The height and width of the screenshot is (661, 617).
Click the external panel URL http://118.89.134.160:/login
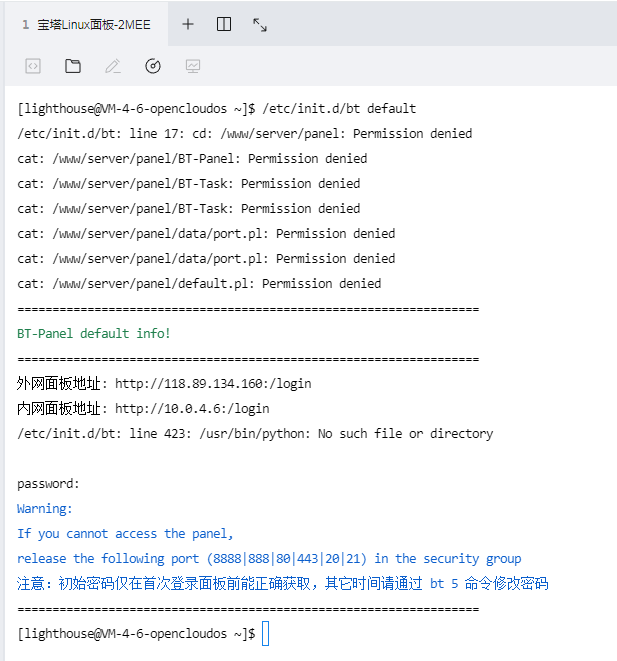(x=213, y=384)
